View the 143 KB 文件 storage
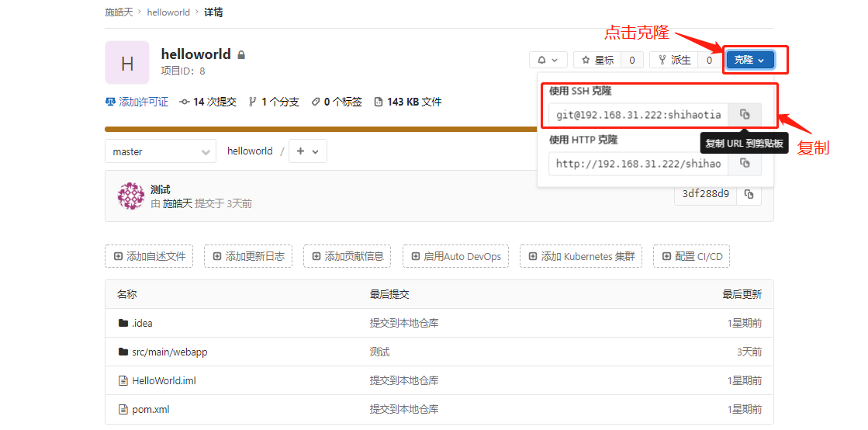The width and height of the screenshot is (868, 430). pos(408,102)
